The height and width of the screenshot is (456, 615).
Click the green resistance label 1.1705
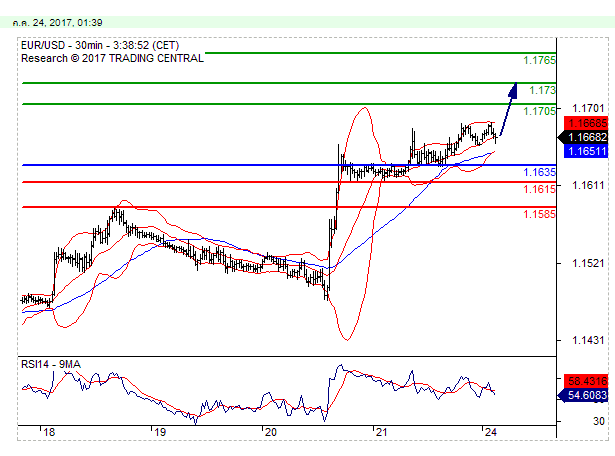click(x=539, y=111)
